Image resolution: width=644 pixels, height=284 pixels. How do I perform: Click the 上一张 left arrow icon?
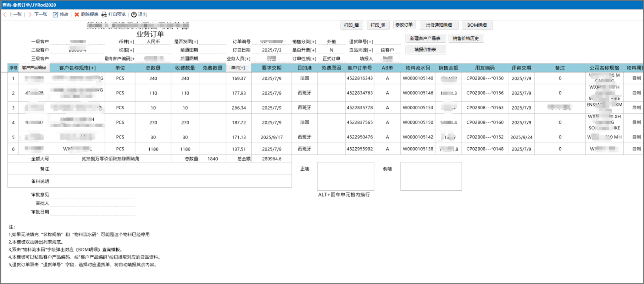(x=4, y=14)
